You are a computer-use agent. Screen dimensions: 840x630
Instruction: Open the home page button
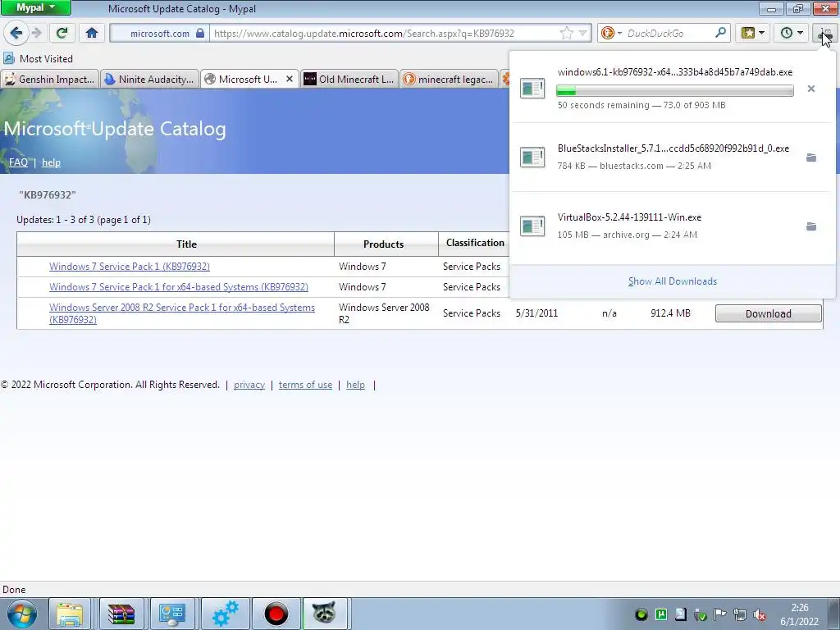pos(92,33)
